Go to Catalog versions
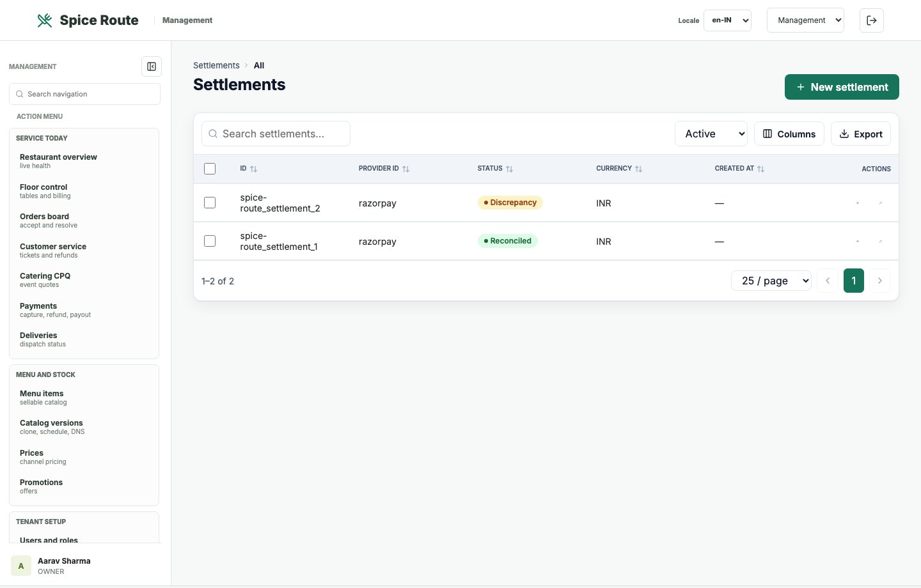 pyautogui.click(x=84, y=427)
